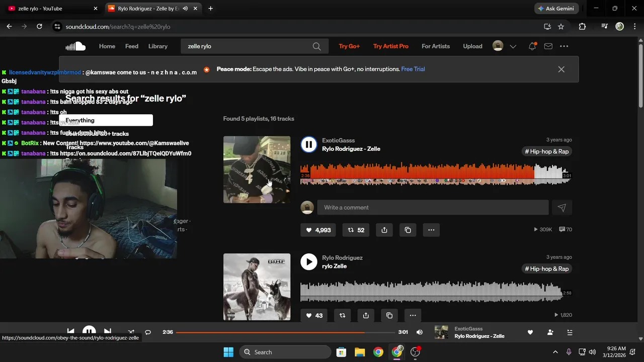Repost the rylo Zelle track

[343, 315]
